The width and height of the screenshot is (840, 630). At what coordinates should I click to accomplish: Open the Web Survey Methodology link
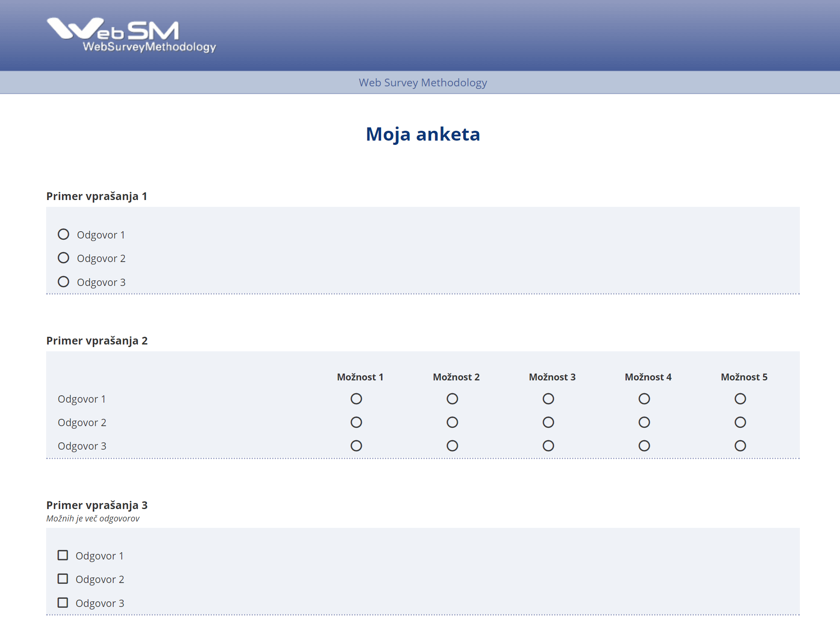[x=423, y=82]
